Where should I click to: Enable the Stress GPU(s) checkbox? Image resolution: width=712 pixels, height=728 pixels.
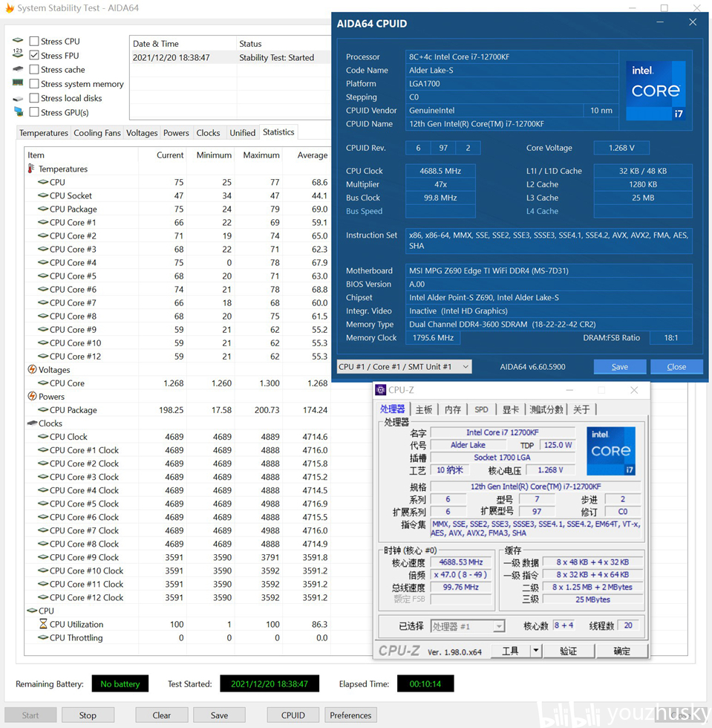[x=34, y=112]
